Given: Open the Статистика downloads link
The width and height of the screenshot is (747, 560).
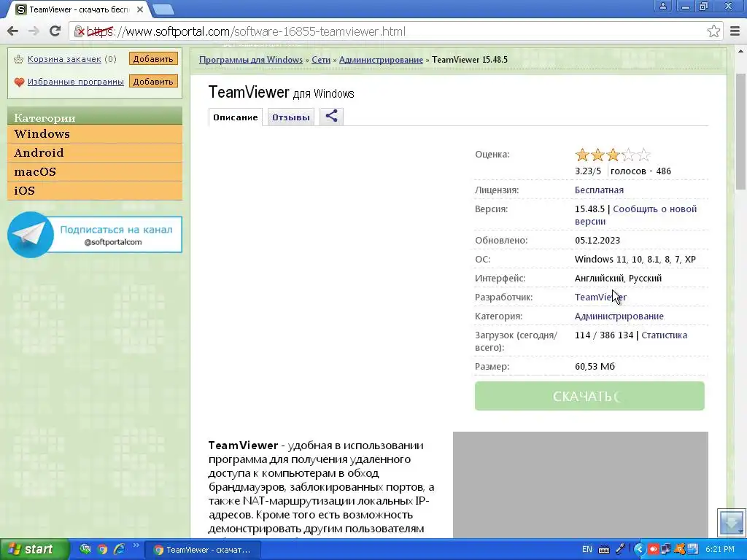Looking at the screenshot, I should (664, 335).
